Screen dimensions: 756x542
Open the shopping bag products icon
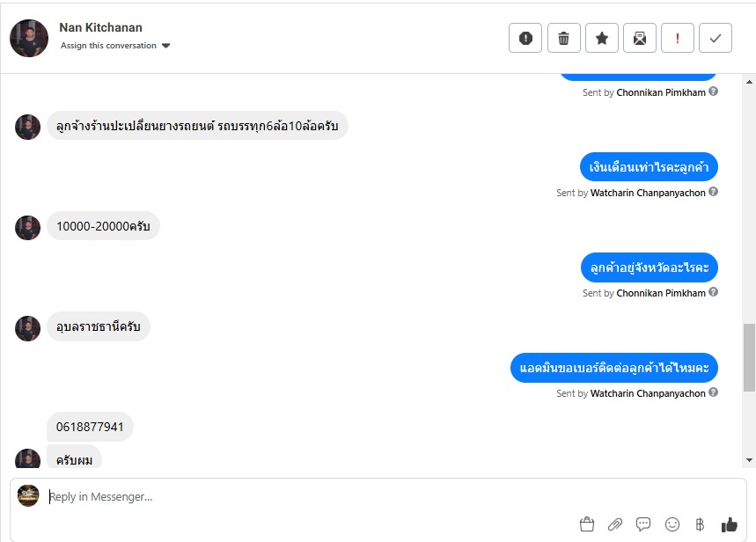pos(587,524)
